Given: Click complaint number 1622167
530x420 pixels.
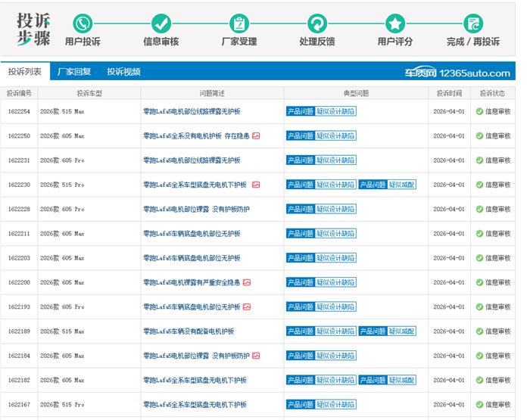Looking at the screenshot, I should (19, 404).
